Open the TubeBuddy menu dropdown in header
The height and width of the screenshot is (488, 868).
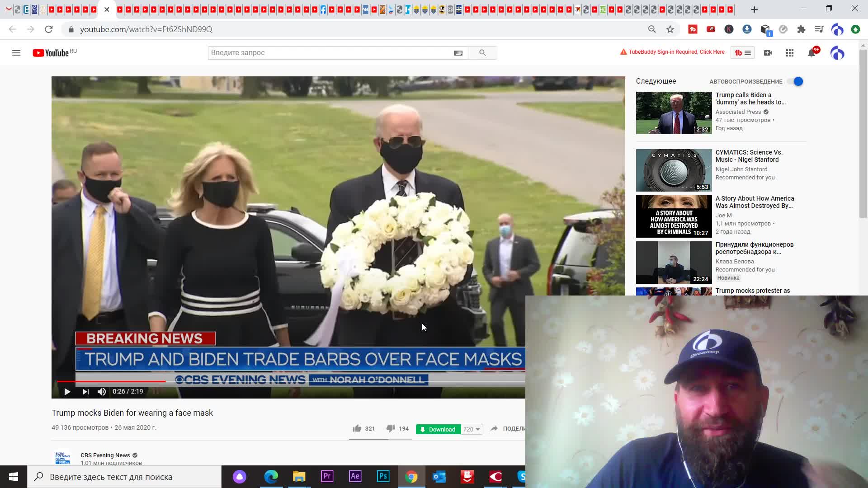[x=743, y=53]
